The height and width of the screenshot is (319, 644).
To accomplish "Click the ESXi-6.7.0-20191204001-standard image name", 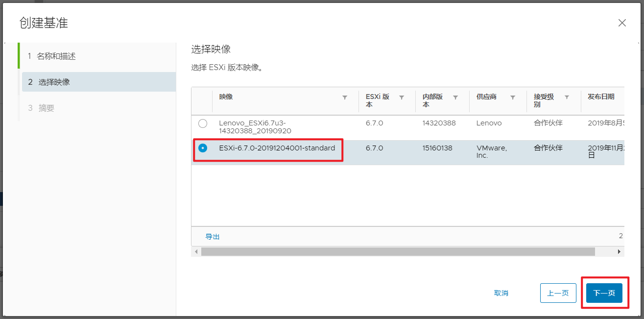I will (x=277, y=147).
